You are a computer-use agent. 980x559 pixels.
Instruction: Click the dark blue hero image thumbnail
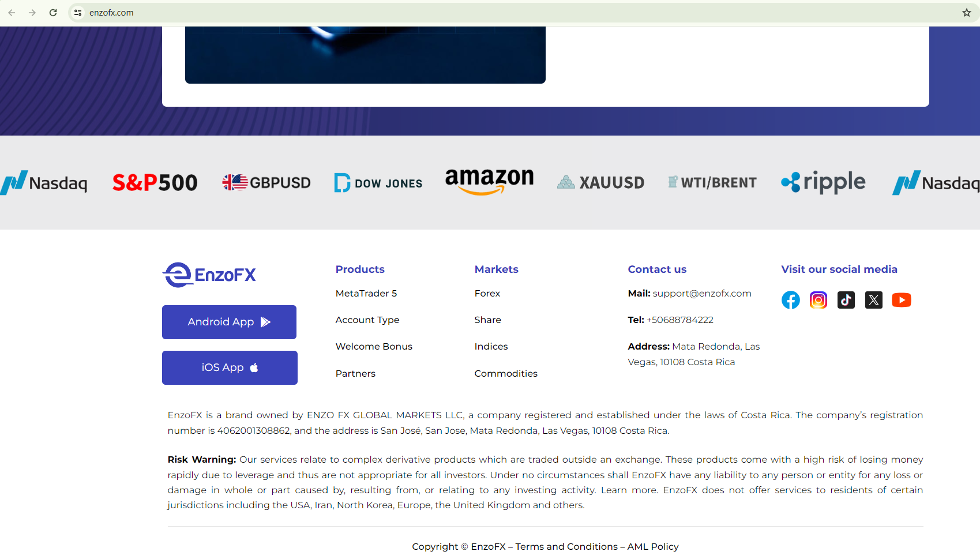point(365,55)
